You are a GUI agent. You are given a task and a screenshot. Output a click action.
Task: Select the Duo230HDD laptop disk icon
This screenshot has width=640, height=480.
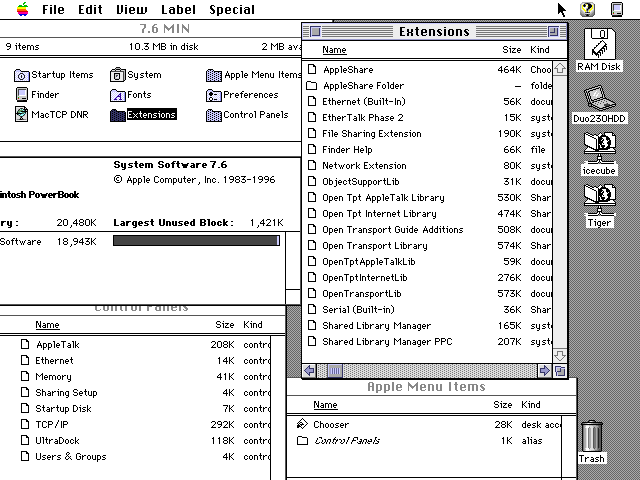point(599,98)
